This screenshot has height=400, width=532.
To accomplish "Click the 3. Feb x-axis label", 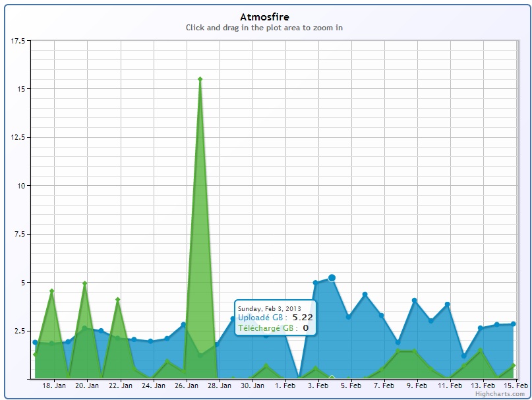I will [318, 386].
